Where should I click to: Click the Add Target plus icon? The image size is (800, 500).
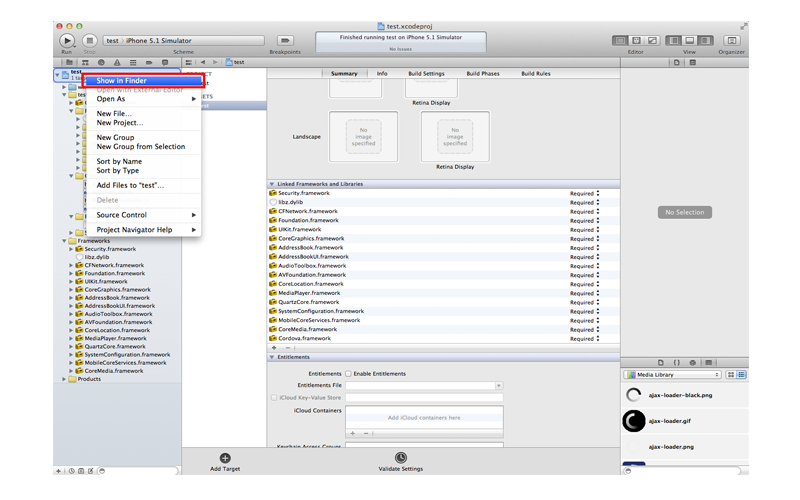225,458
